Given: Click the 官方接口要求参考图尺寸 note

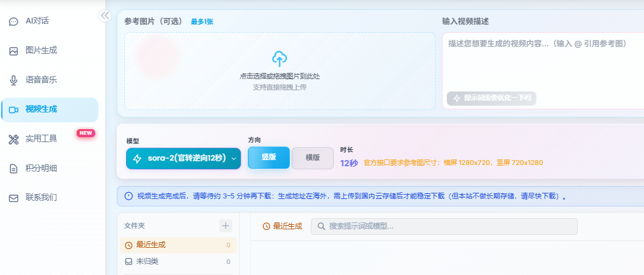Looking at the screenshot, I should point(454,163).
